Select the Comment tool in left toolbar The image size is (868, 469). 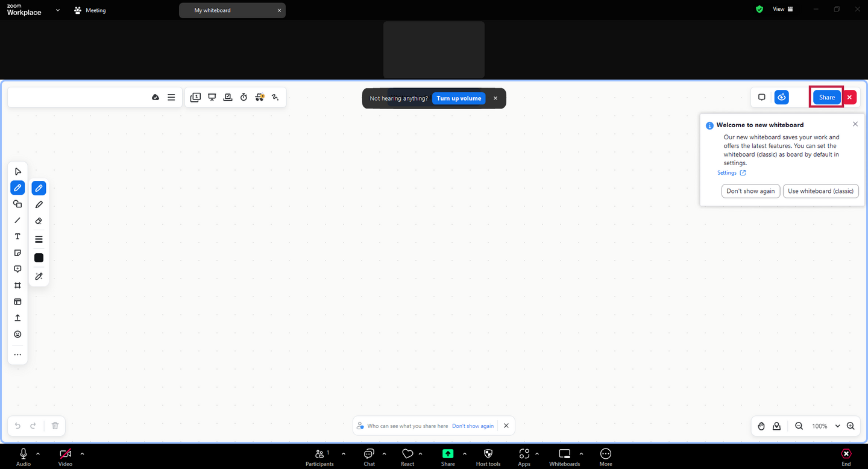coord(17,269)
